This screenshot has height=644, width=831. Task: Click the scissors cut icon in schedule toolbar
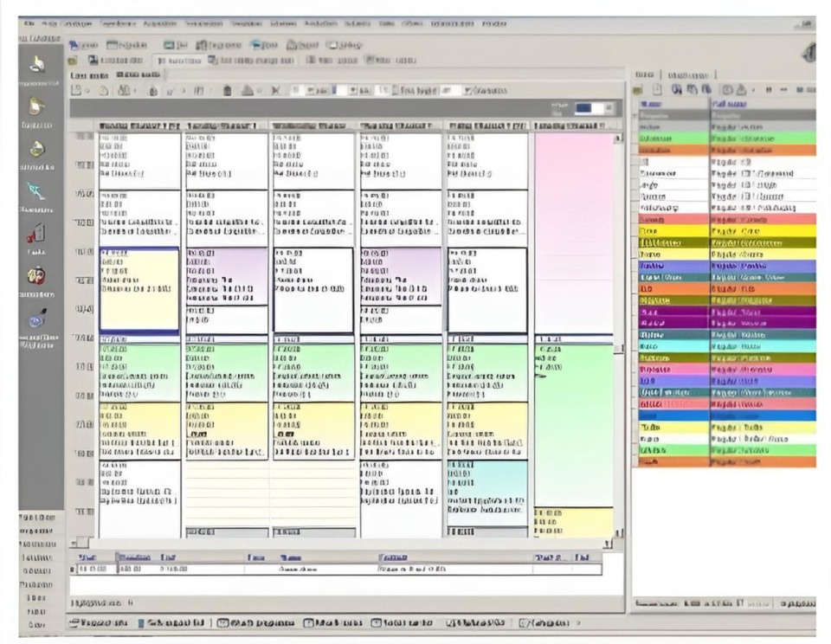276,90
